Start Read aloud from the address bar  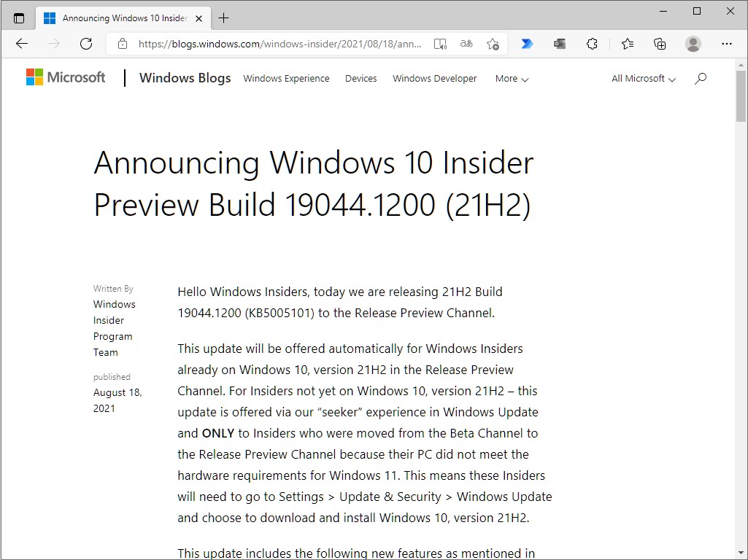point(440,44)
